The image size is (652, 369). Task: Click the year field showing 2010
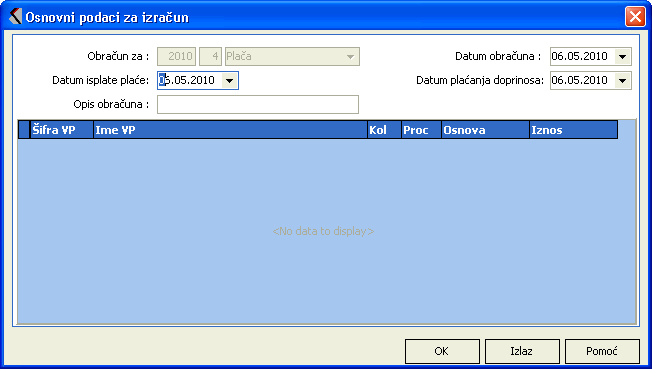[x=177, y=57]
